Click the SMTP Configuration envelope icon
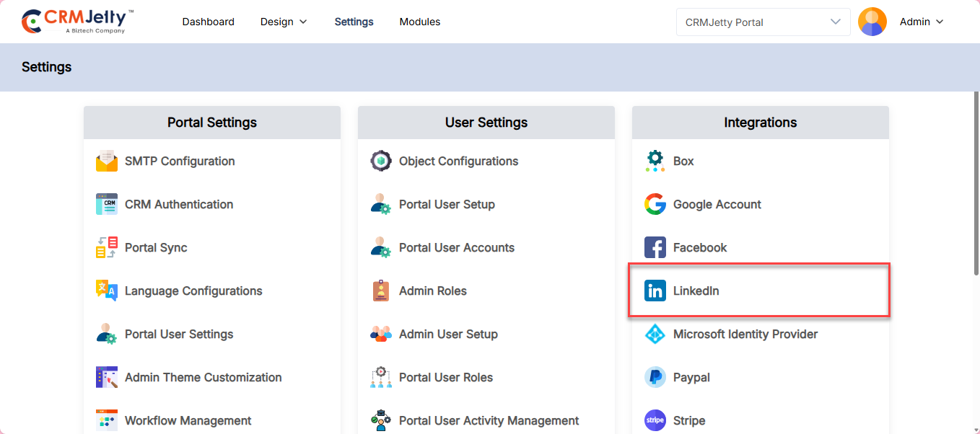Viewport: 980px width, 434px height. tap(107, 161)
